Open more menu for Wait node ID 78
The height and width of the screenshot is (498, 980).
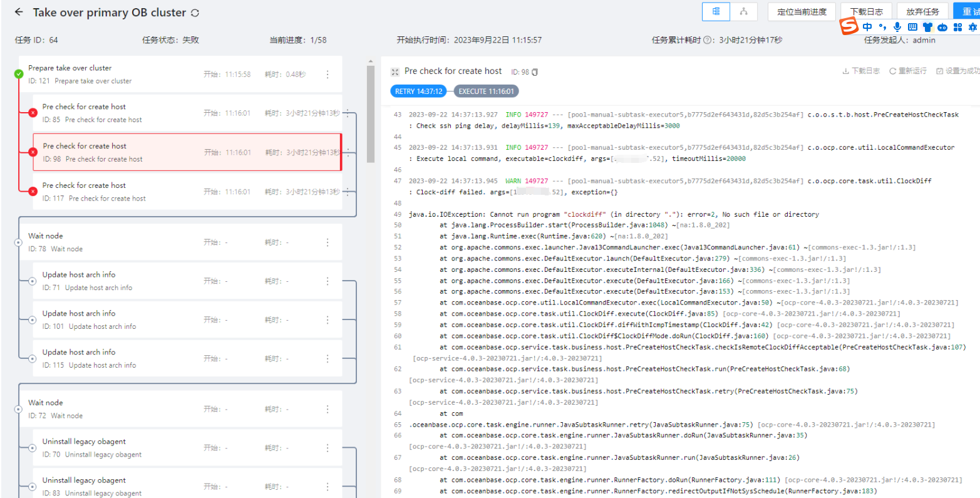coord(327,242)
